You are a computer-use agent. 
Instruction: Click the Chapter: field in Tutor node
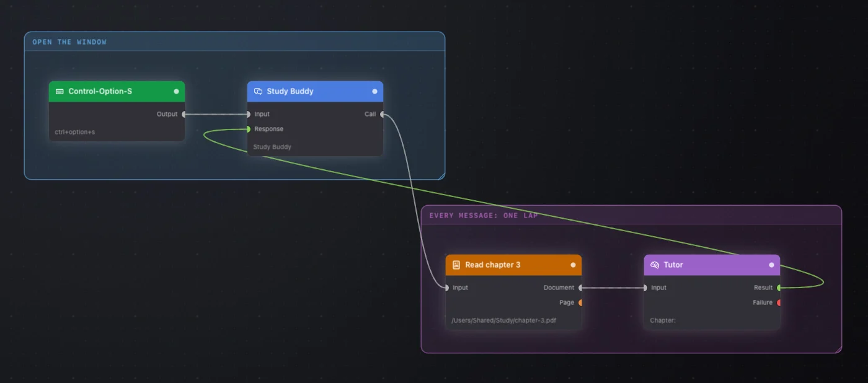(x=663, y=320)
